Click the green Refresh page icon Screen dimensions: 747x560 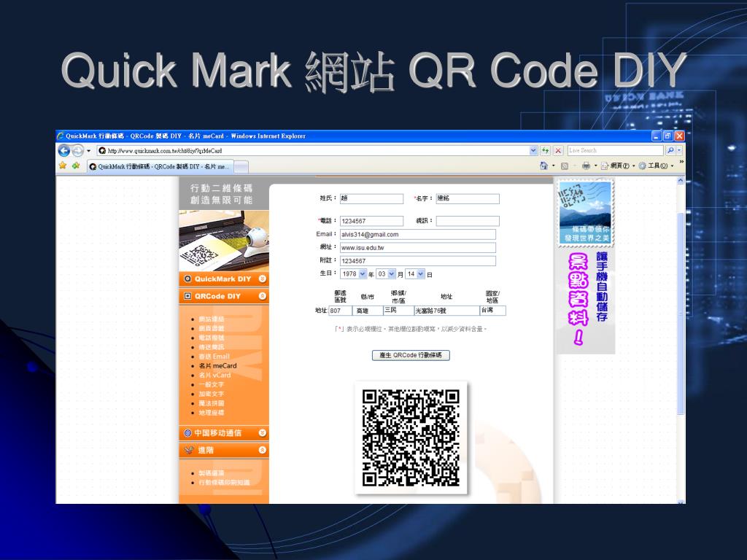click(x=545, y=150)
